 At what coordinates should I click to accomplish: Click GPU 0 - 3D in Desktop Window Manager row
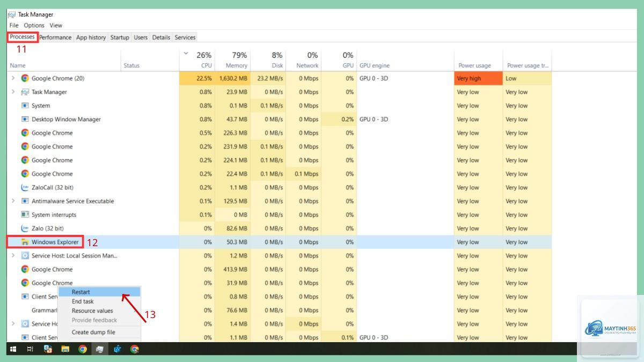pyautogui.click(x=374, y=119)
